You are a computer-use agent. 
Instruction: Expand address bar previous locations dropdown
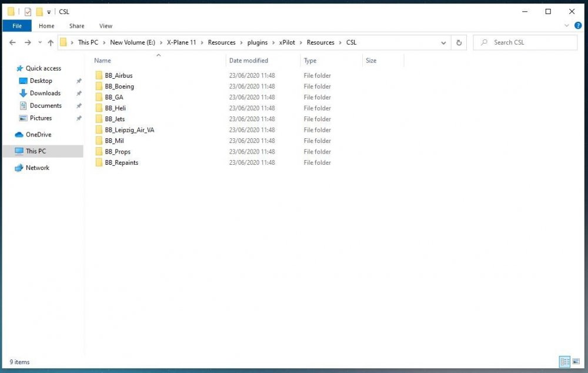pos(443,42)
